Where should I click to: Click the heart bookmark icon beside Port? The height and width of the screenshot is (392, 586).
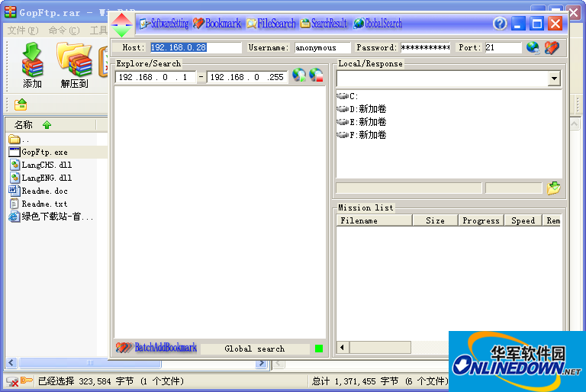551,47
